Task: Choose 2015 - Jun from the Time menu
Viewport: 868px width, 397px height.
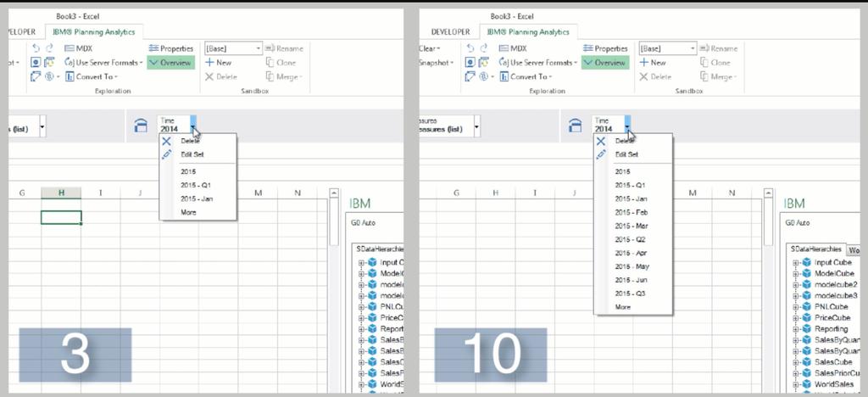Action: pyautogui.click(x=631, y=280)
